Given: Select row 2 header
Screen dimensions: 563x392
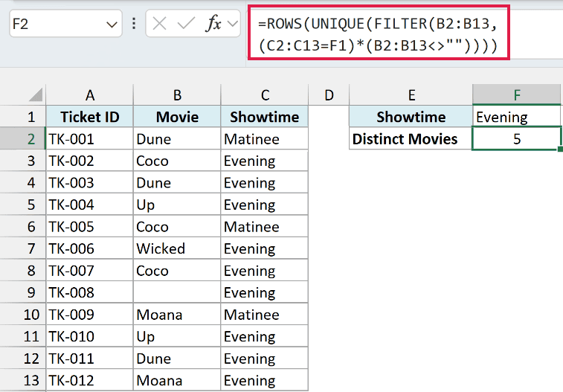Looking at the screenshot, I should [x=23, y=139].
